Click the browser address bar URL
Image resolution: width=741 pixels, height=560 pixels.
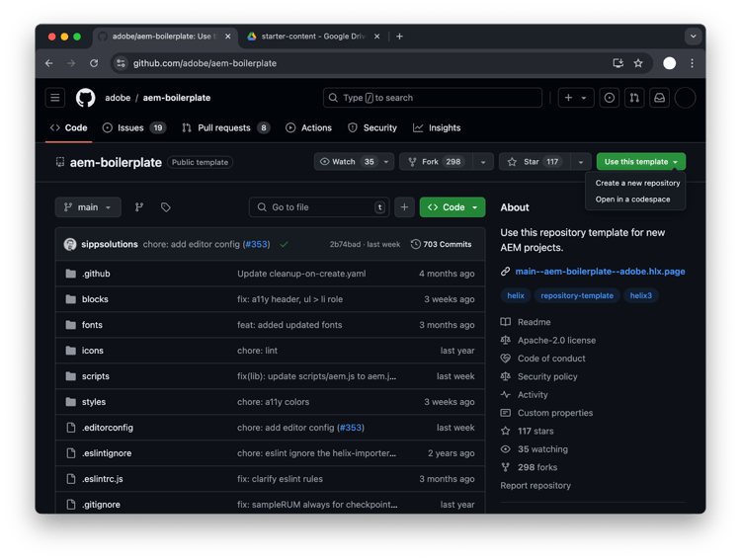coord(205,63)
